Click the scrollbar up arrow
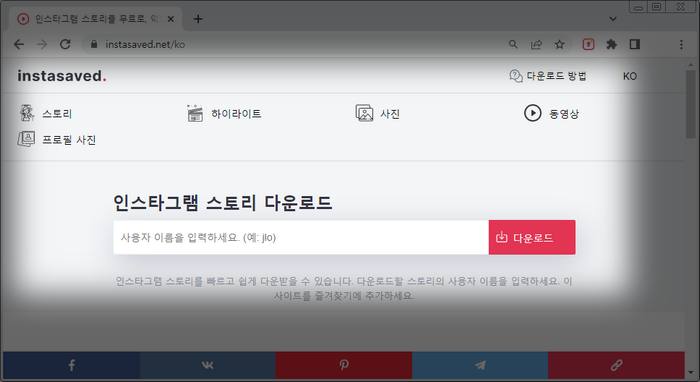Viewport: 700px width, 382px height. pos(691,65)
